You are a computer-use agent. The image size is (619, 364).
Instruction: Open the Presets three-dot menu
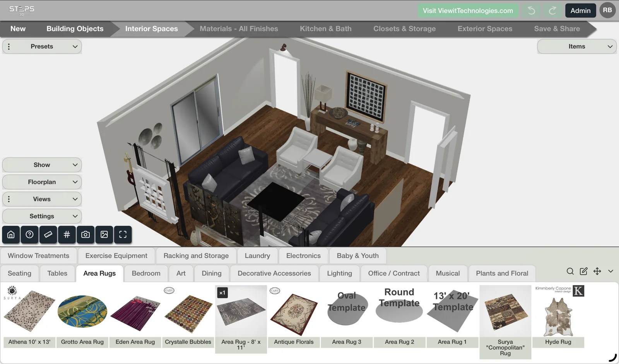(x=9, y=46)
